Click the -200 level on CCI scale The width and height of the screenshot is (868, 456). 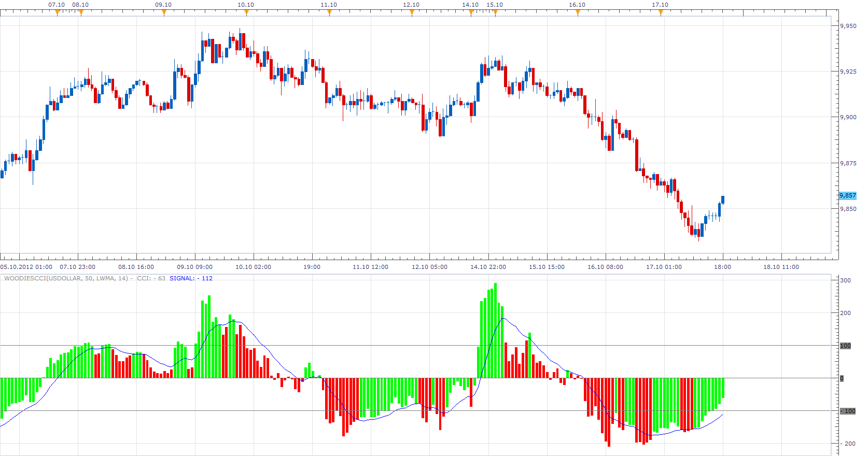click(x=847, y=444)
